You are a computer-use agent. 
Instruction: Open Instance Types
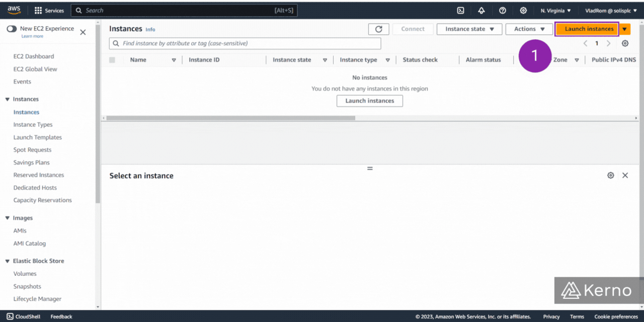33,125
